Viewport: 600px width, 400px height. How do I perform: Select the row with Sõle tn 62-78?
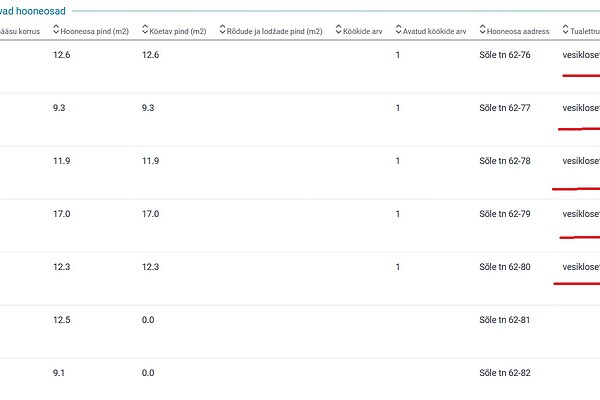coord(507,161)
